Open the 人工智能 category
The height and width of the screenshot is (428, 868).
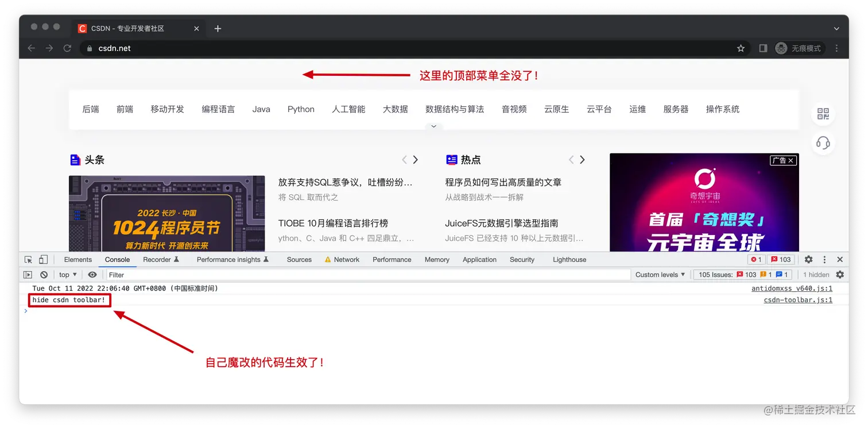click(x=348, y=109)
